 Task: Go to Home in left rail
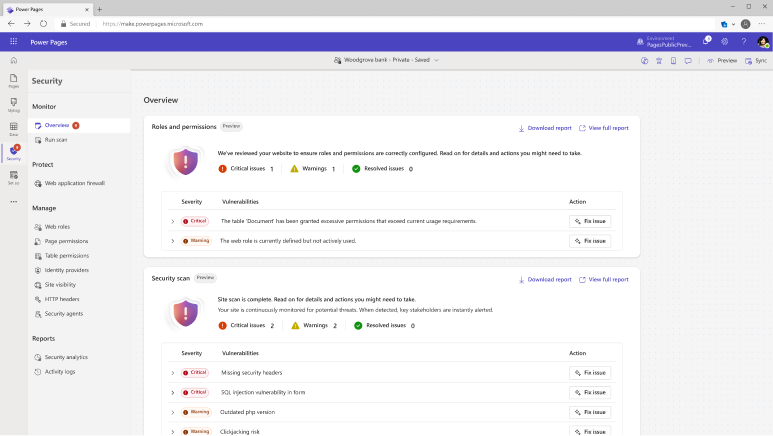click(14, 61)
